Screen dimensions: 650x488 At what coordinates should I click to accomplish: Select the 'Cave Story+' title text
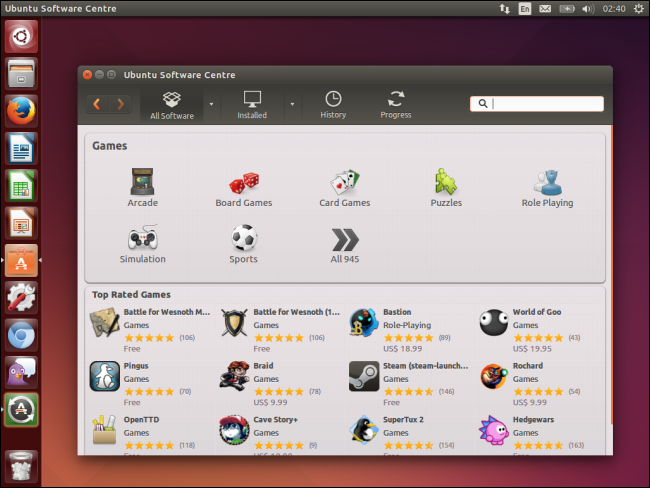tap(275, 420)
